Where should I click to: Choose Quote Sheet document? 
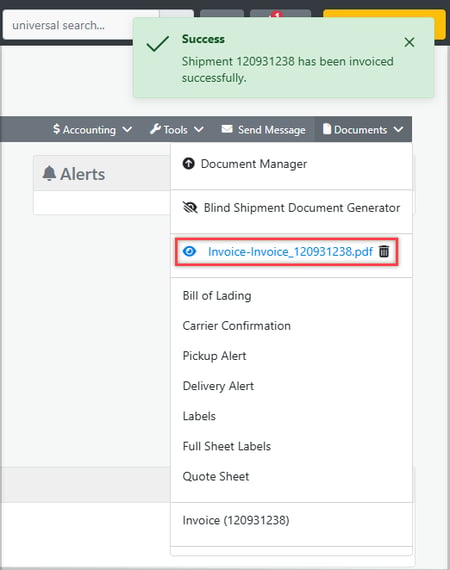pos(216,476)
